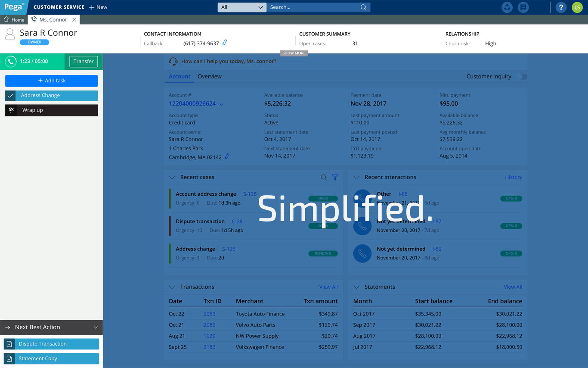Image resolution: width=588 pixels, height=368 pixels.
Task: Edit the account address pencil icon
Action: [227, 157]
